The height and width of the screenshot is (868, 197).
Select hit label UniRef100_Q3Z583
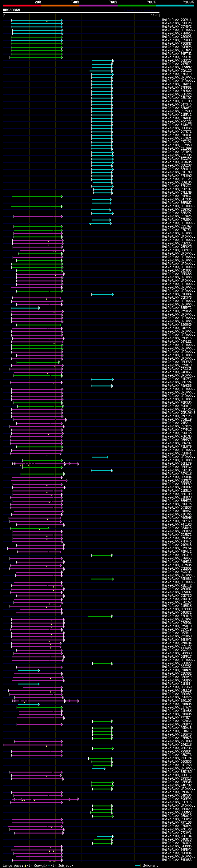coord(176,111)
